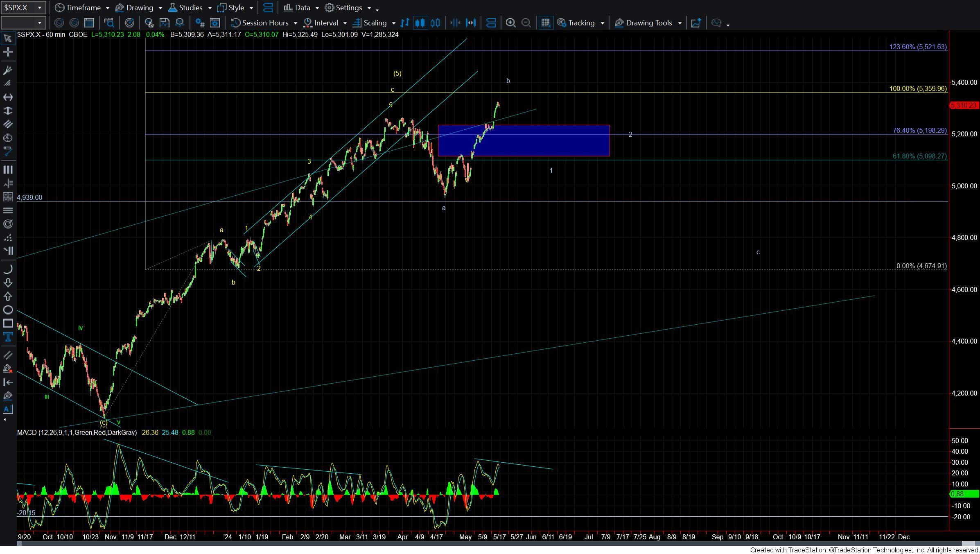
Task: Expand the Studies dropdown arrow
Action: coord(210,8)
